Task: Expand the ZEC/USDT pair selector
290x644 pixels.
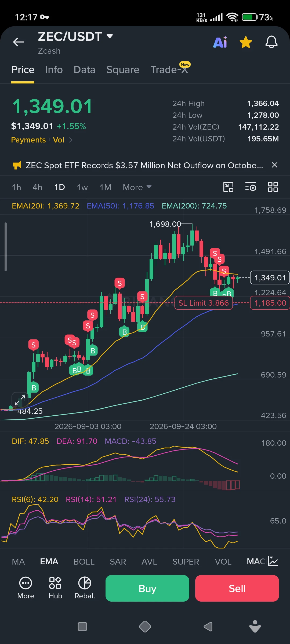Action: pos(110,36)
